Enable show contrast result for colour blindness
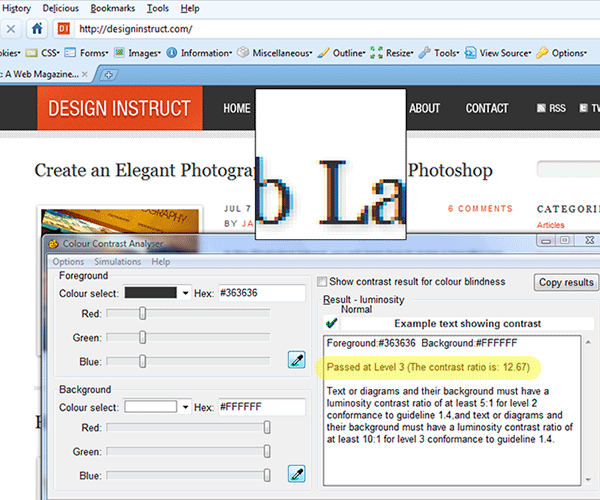The height and width of the screenshot is (500, 600). click(322, 282)
